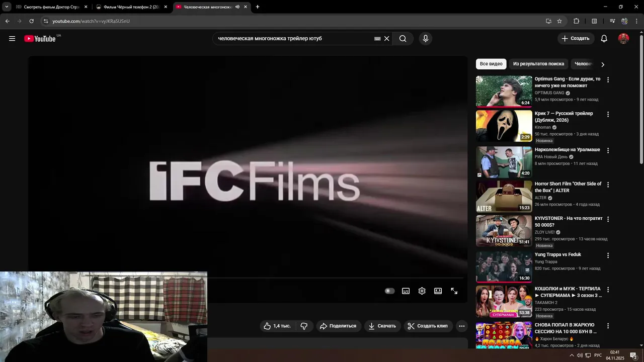Open Yung Trappa vs Feduk video title

[x=557, y=255]
